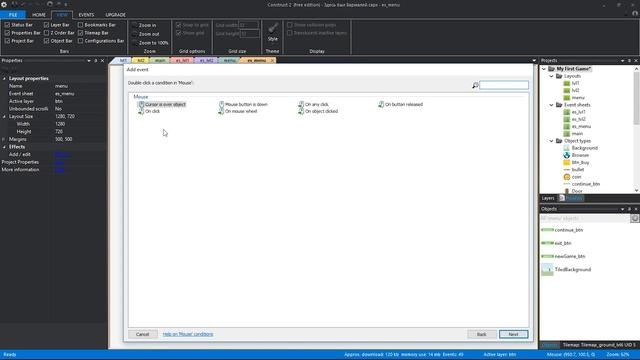Image resolution: width=640 pixels, height=360 pixels.
Task: Toggle the Layer Bar checkbox
Action: click(46, 25)
